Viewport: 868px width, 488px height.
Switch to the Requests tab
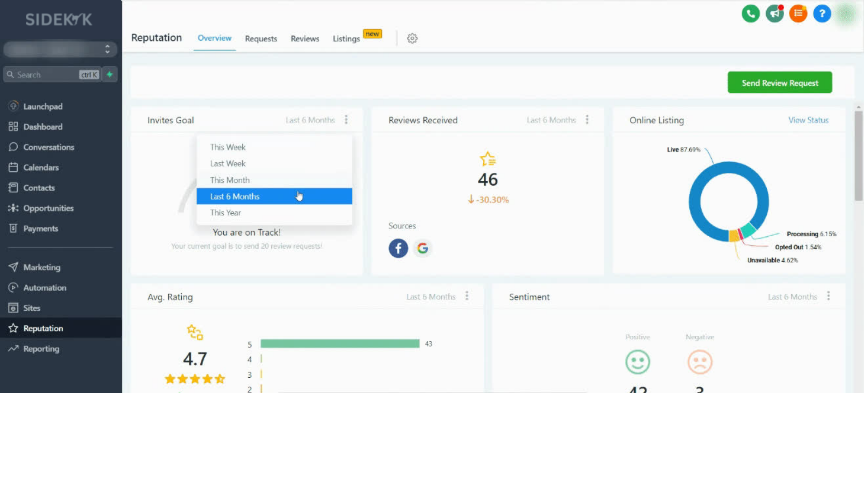[x=261, y=39]
